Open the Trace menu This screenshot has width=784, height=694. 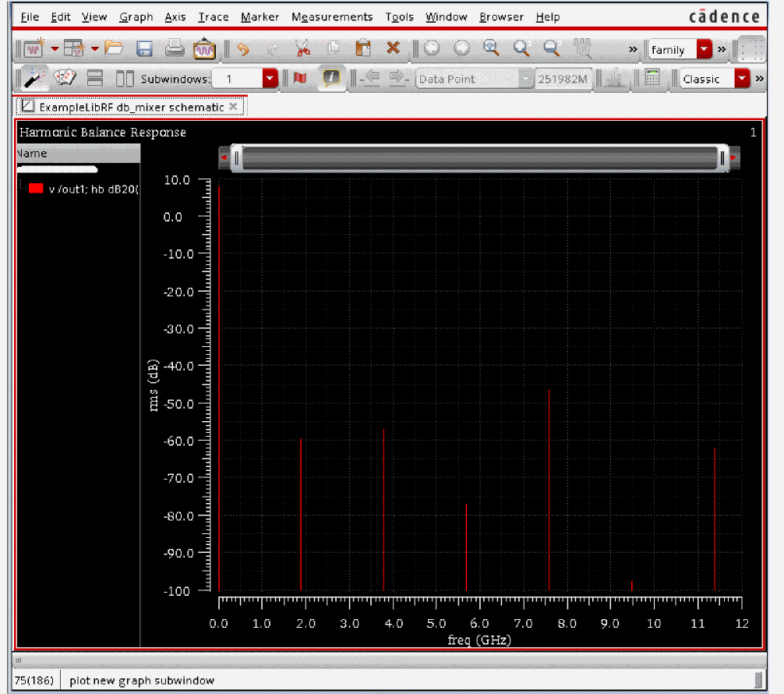tap(213, 16)
